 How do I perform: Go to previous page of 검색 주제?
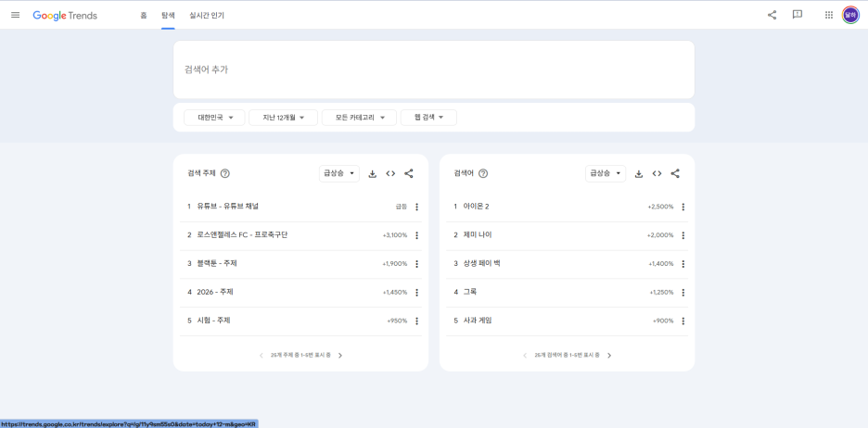click(x=262, y=356)
